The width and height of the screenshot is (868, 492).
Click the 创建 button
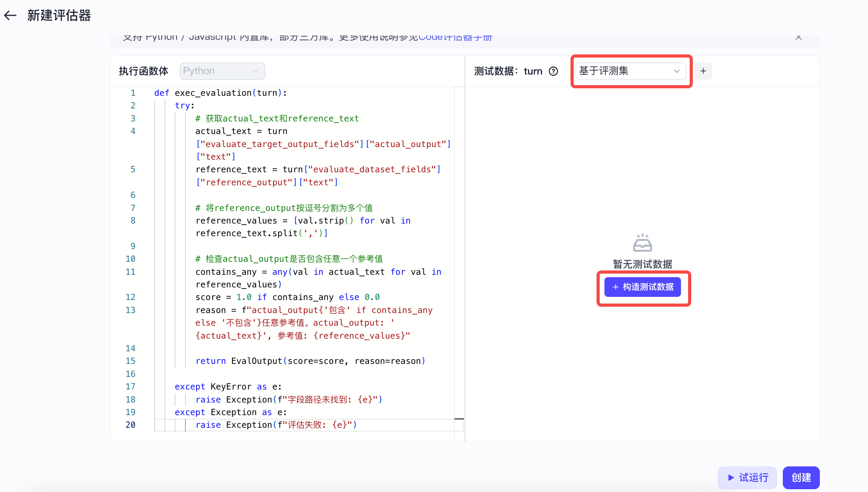point(801,477)
